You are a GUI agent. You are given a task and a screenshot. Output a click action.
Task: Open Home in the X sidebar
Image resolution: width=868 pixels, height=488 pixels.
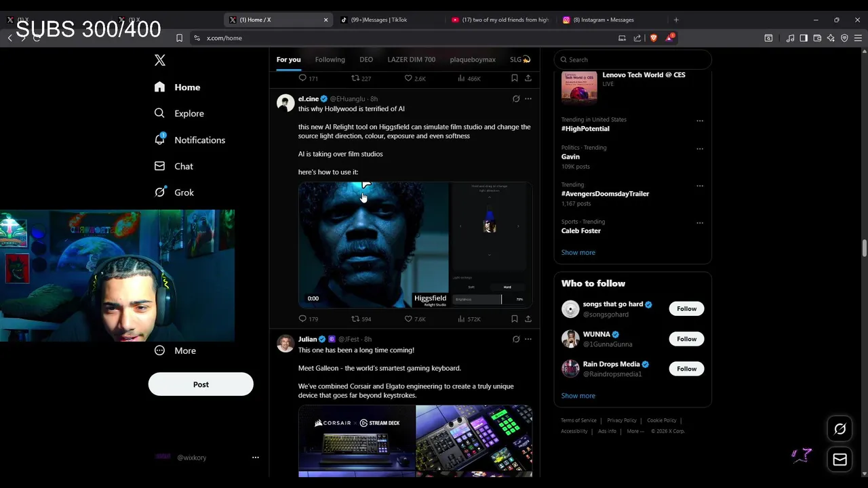[x=177, y=87]
